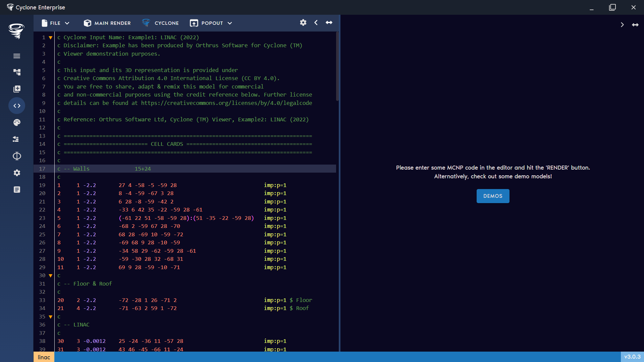Select the linac tab at bottom left
644x362 pixels.
[x=44, y=357]
